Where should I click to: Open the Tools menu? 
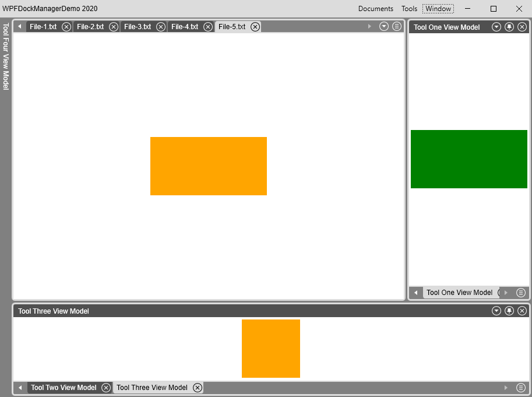(x=409, y=9)
